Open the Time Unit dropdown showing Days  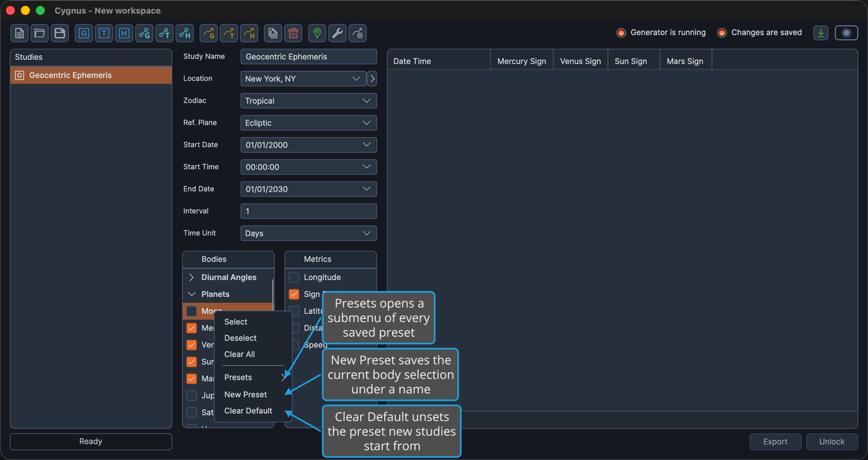coord(309,233)
